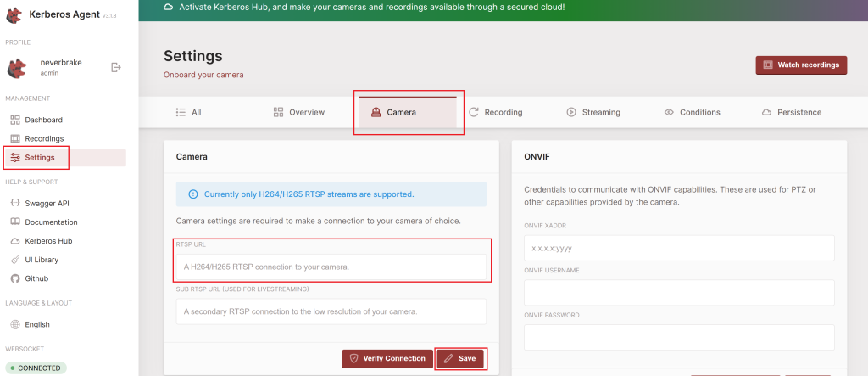Click the Overview tab grid icon
Viewport: 868px width, 376px height.
pos(278,112)
